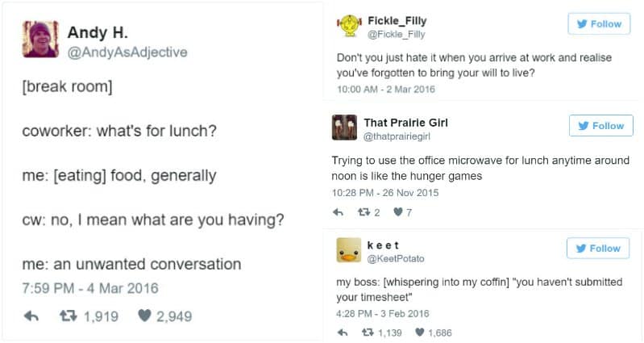Open keet's duck avatar
Image resolution: width=644 pixels, height=343 pixels.
click(x=348, y=251)
